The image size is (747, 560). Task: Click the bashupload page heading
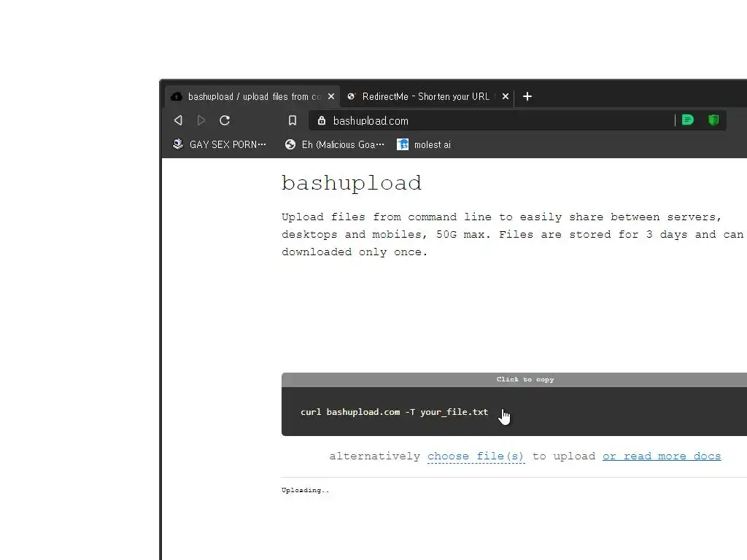click(x=352, y=183)
